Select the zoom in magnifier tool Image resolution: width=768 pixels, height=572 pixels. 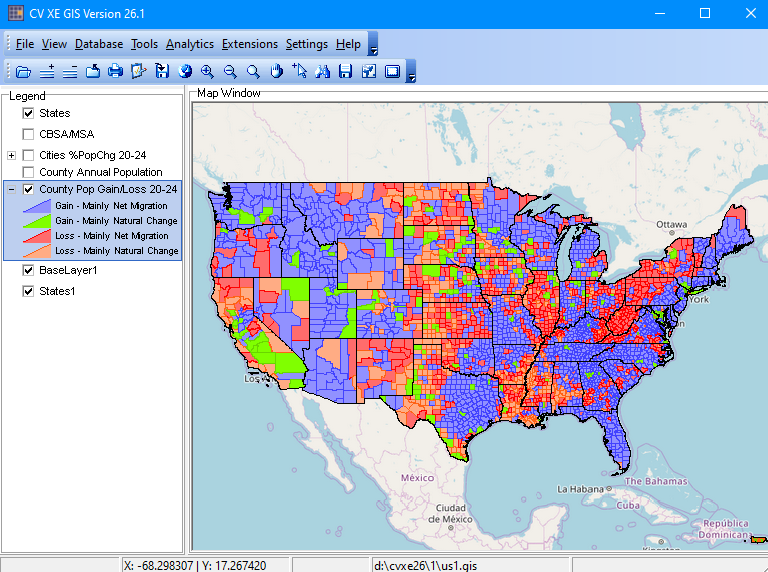click(207, 71)
